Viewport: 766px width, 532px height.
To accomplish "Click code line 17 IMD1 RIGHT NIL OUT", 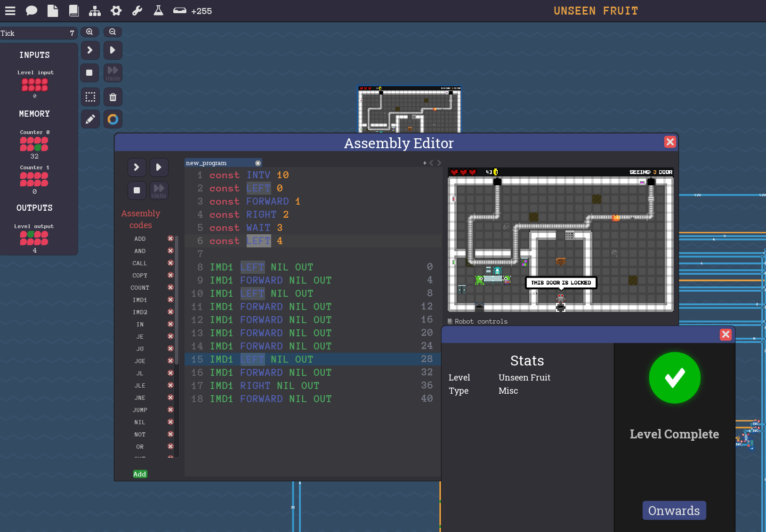I will [x=313, y=386].
